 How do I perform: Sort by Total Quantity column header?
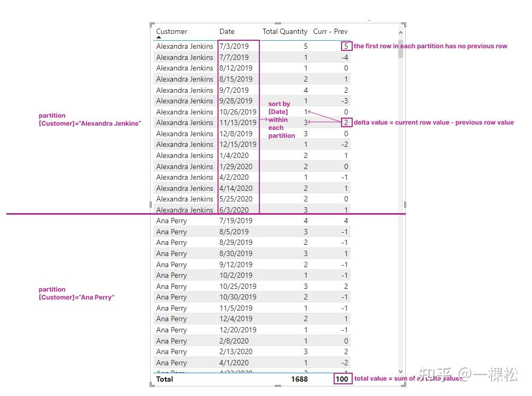(285, 31)
